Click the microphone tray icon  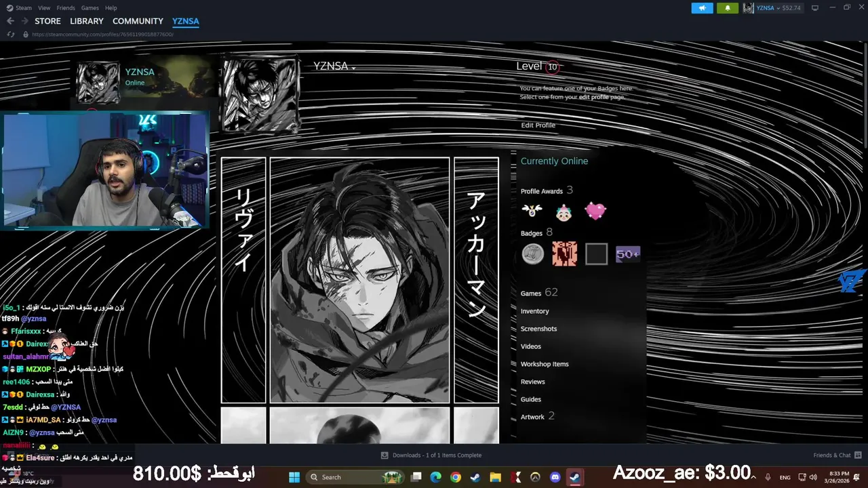pos(768,477)
